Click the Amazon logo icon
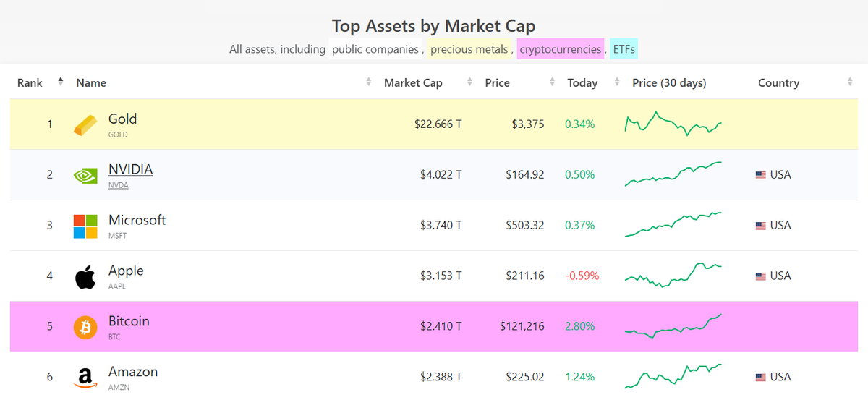Screen dimensions: 868x400 [85, 378]
